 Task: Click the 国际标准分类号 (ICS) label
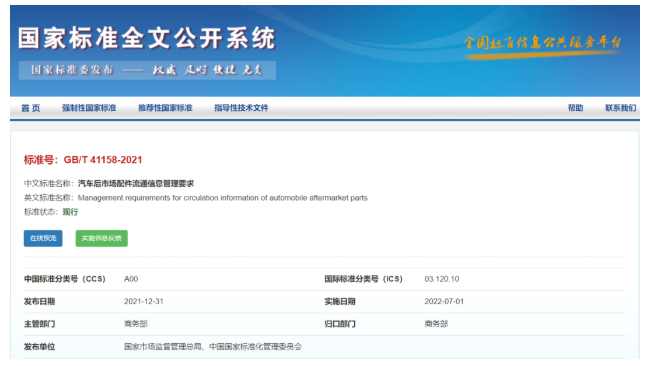[364, 279]
